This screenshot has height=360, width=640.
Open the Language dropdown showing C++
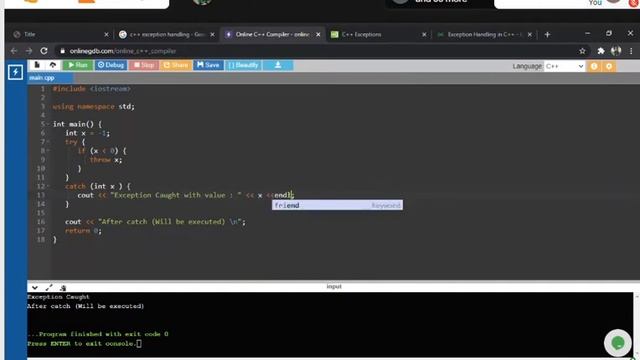[564, 66]
